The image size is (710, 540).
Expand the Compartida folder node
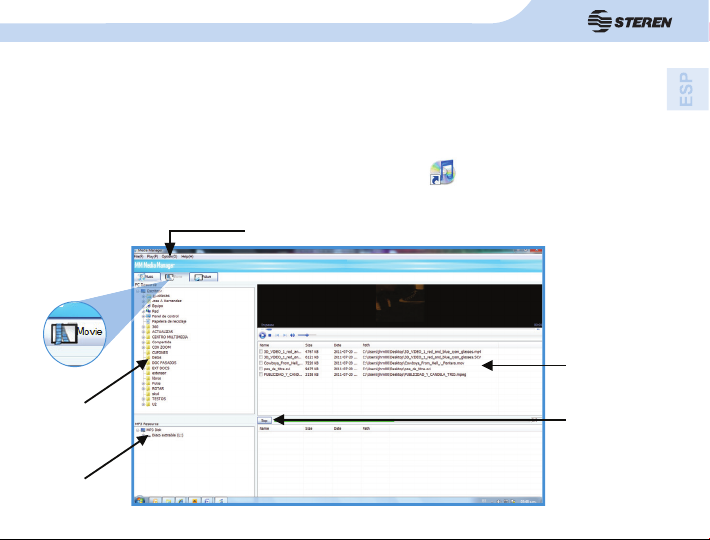click(144, 342)
